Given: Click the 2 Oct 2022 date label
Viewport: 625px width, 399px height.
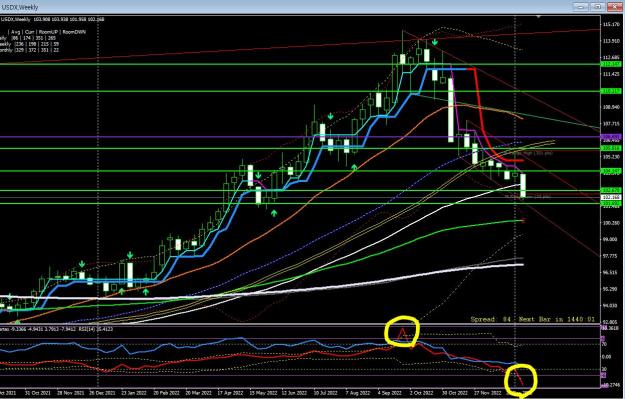Looking at the screenshot, I should [423, 393].
